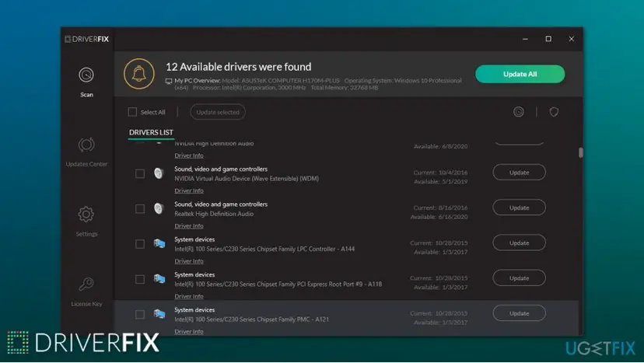Click the notification bell icon
The height and width of the screenshot is (363, 644).
point(139,74)
